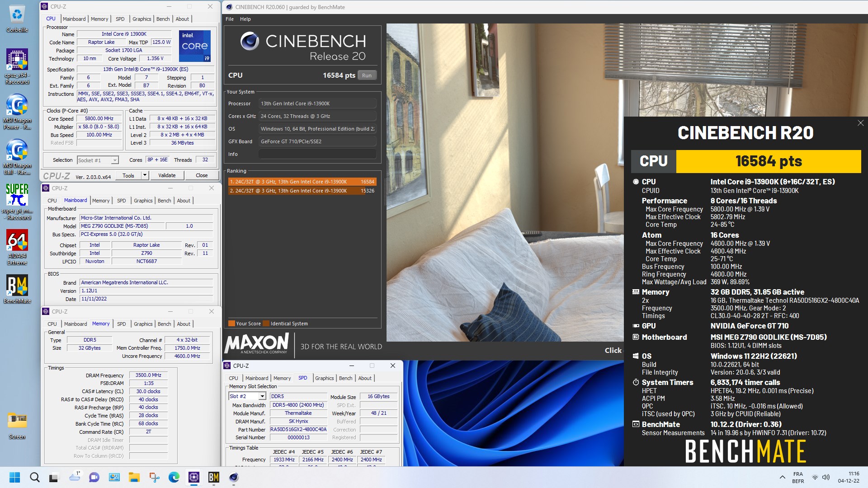This screenshot has height=488, width=868.
Task: Switch to Cinebench via its taskbar icon
Action: pos(234,477)
